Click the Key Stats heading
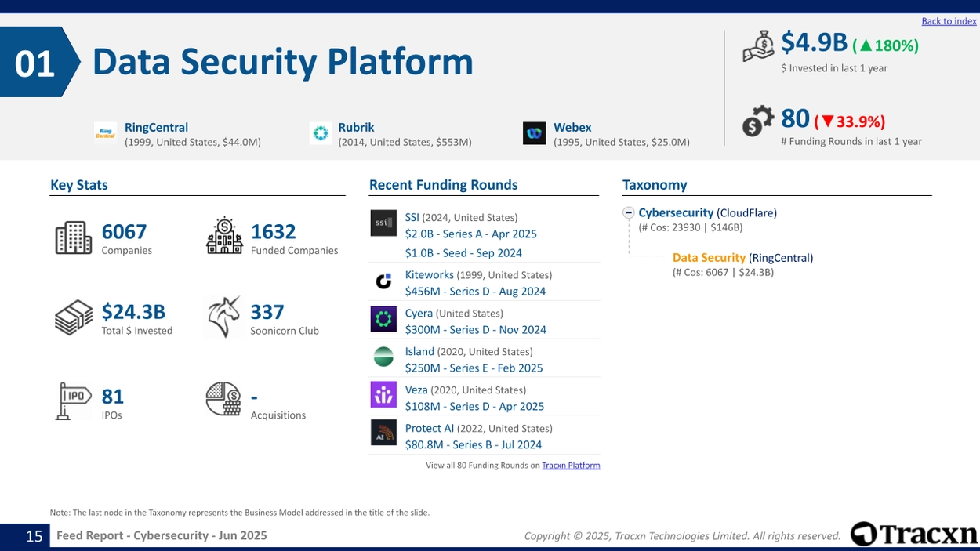 pos(79,185)
